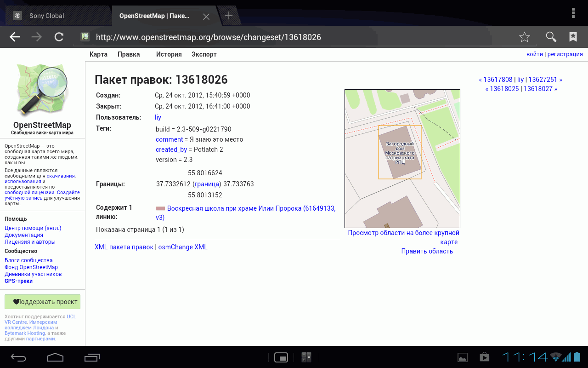Image resolution: width=588 pixels, height=368 pixels.
Task: Open the bookmarks list icon
Action: (x=573, y=37)
